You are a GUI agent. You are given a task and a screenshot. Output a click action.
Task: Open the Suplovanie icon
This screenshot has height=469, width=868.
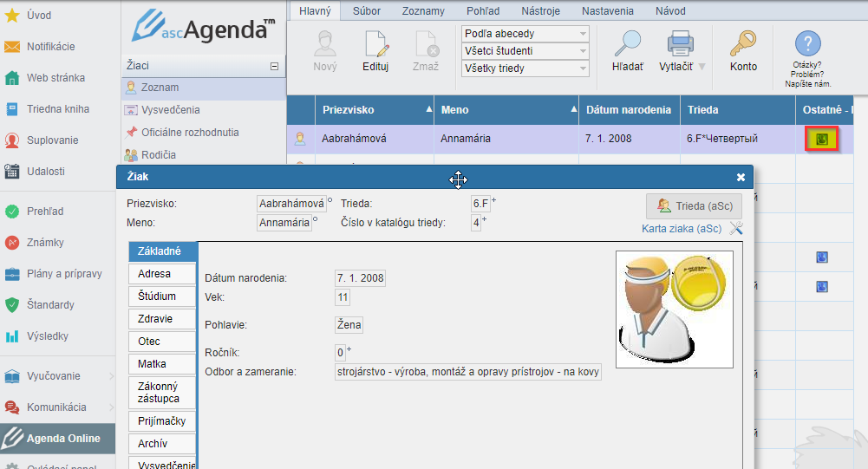12,140
